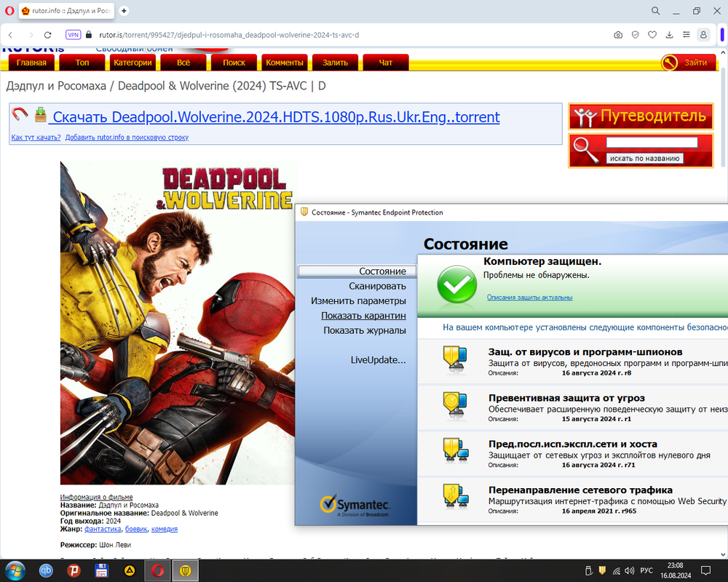This screenshot has width=728, height=582.
Task: Open the Топ menu tab
Action: pos(82,63)
